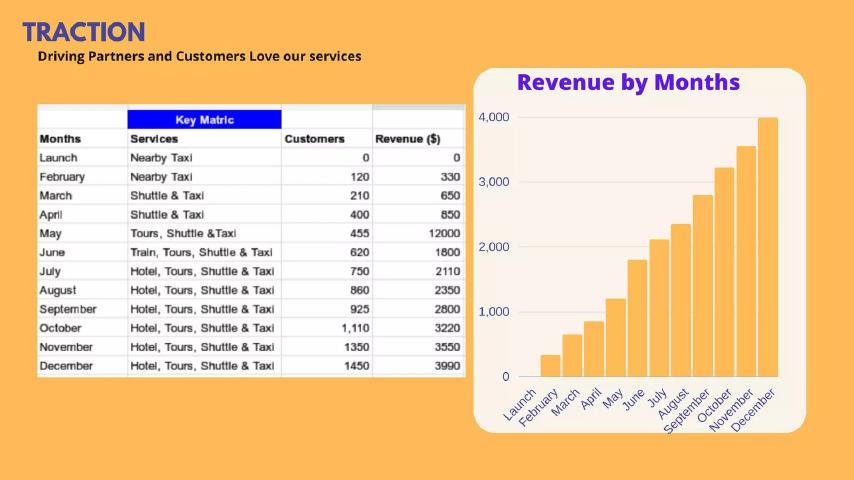
Task: Click customers value 455
Action: tap(359, 234)
